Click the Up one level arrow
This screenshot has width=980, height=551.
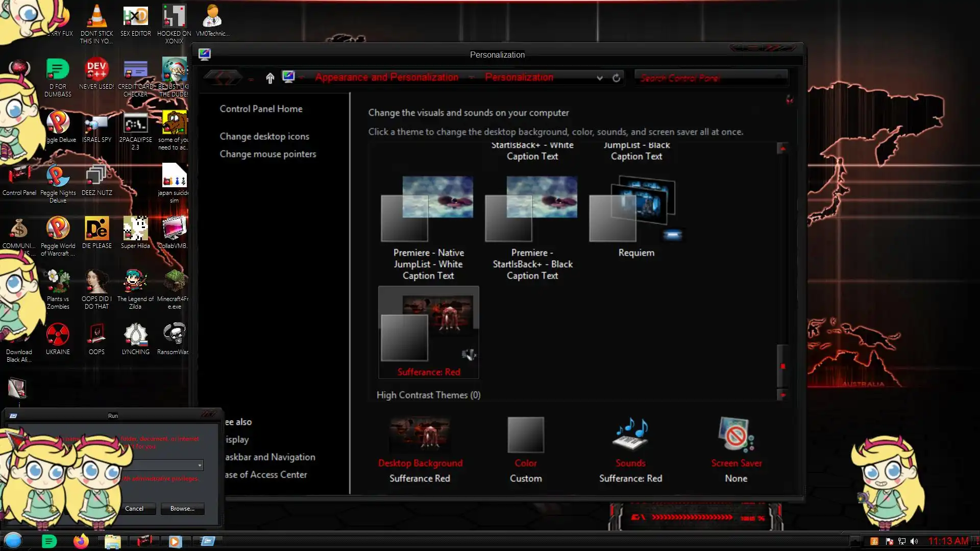(x=270, y=78)
